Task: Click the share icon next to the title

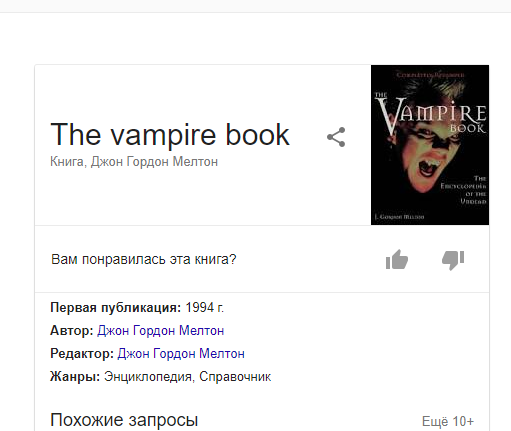Action: (x=336, y=137)
